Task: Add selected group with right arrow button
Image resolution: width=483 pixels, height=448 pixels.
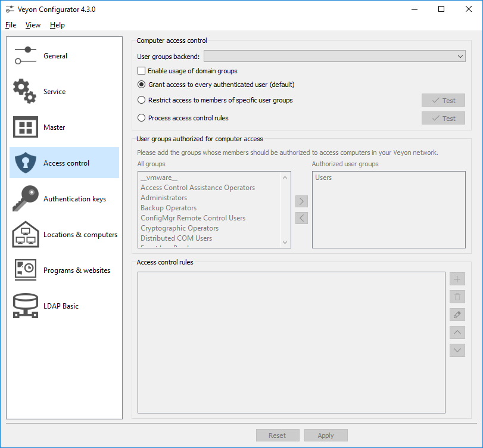Action: coord(301,201)
